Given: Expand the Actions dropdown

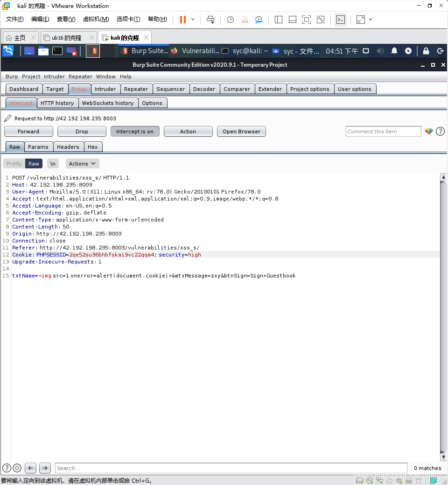Looking at the screenshot, I should (82, 164).
